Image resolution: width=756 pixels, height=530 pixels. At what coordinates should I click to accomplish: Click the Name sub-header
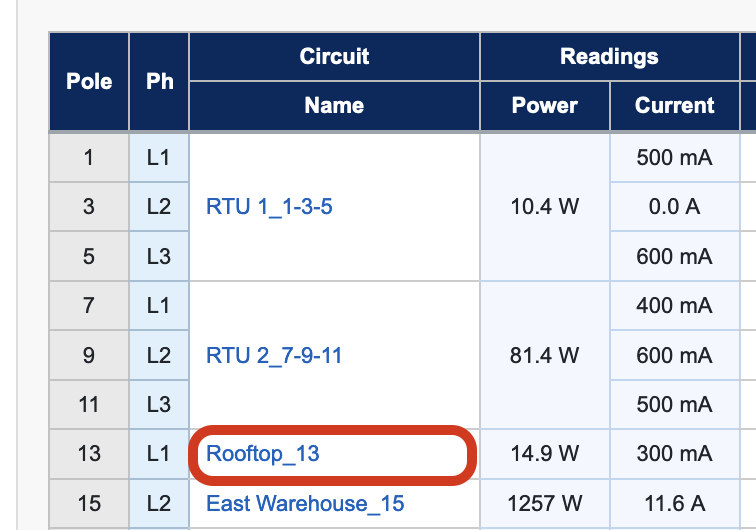[334, 105]
